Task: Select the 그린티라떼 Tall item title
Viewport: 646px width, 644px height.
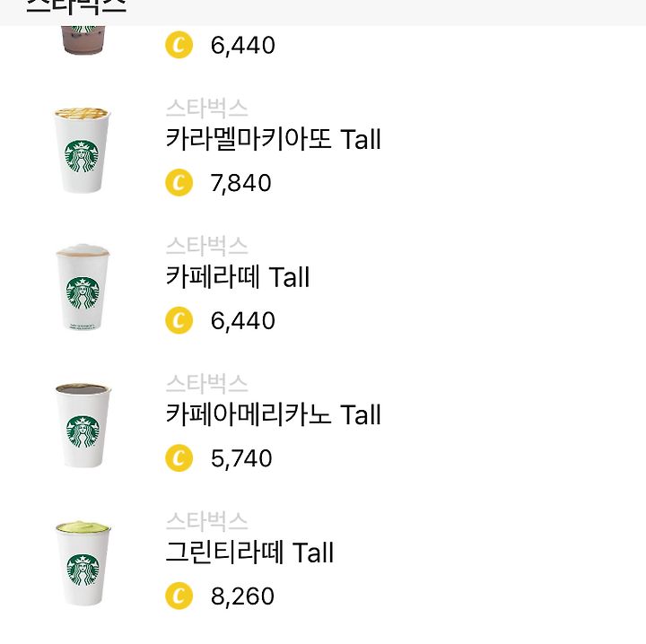Action: point(249,553)
